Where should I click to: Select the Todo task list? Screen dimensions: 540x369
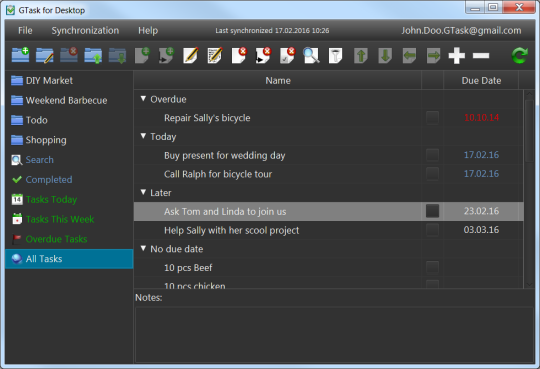69,120
